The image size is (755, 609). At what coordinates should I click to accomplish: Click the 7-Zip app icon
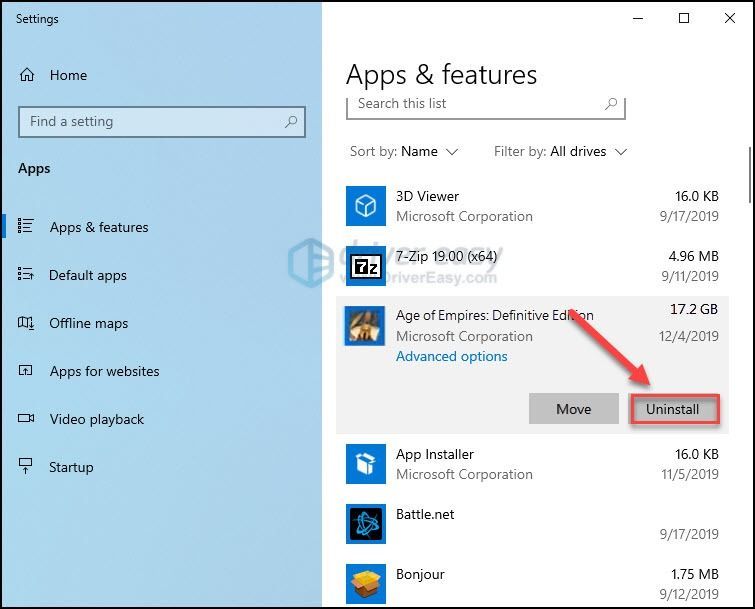(x=366, y=266)
